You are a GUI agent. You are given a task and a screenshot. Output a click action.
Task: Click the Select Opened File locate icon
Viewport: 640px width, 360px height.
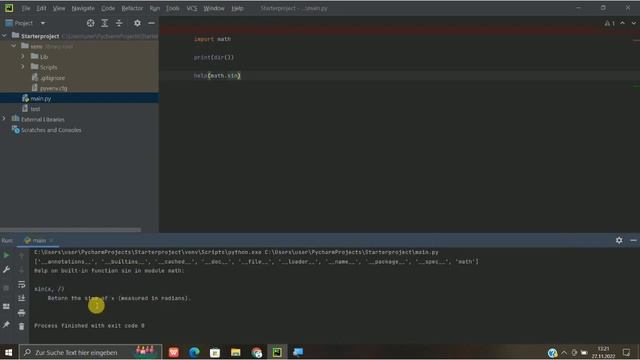point(90,23)
